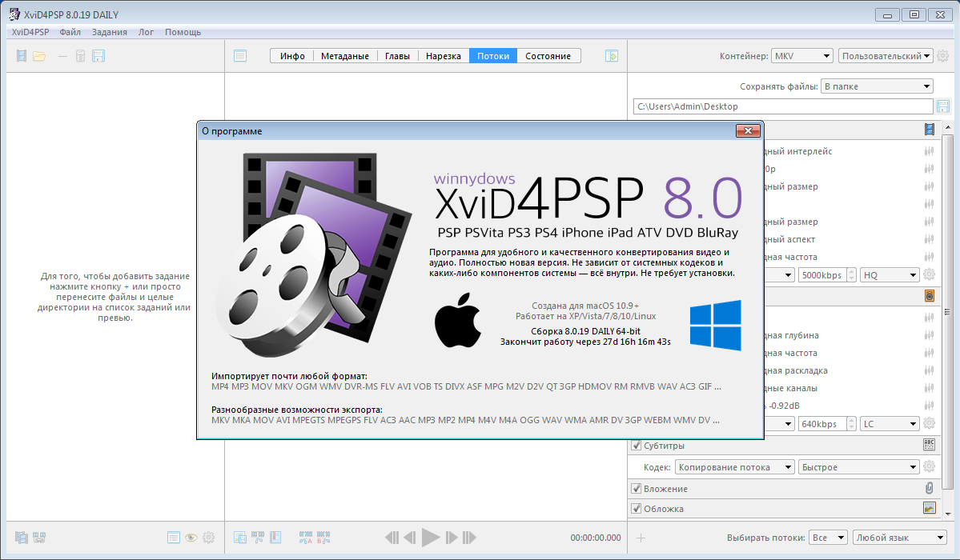Open adjustment sliders for каналы row
Viewport: 960px width, 560px height.
pos(930,388)
